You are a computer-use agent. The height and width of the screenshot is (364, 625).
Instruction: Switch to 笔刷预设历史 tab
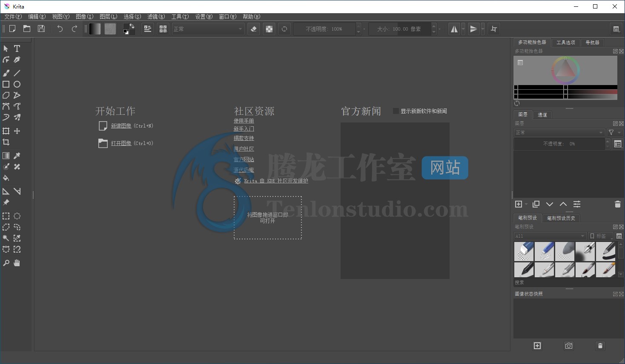[x=561, y=218]
